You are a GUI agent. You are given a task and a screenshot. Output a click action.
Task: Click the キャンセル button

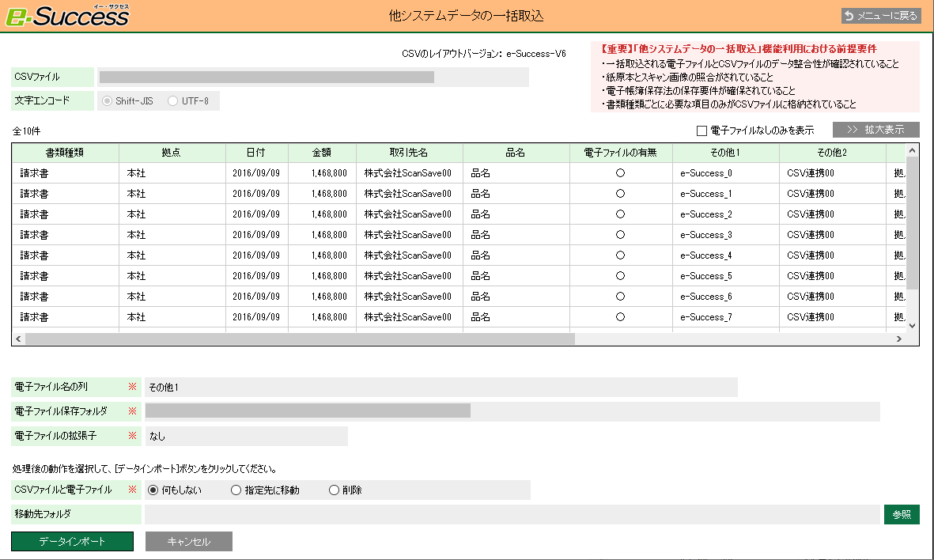pos(189,542)
